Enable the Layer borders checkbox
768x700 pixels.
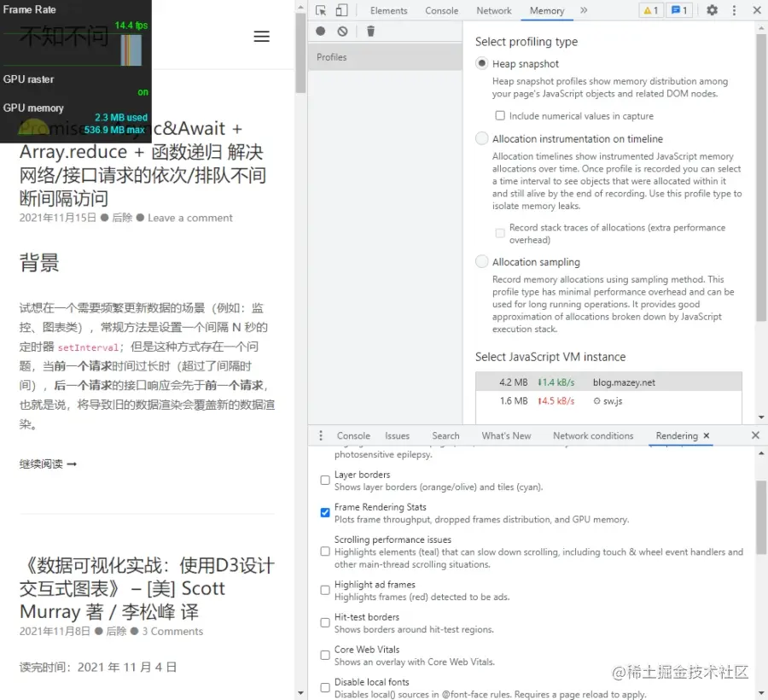[x=325, y=480]
